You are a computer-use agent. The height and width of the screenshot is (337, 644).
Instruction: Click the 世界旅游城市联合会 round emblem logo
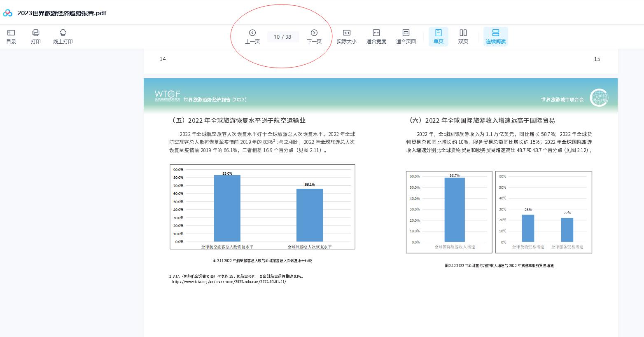pyautogui.click(x=599, y=98)
